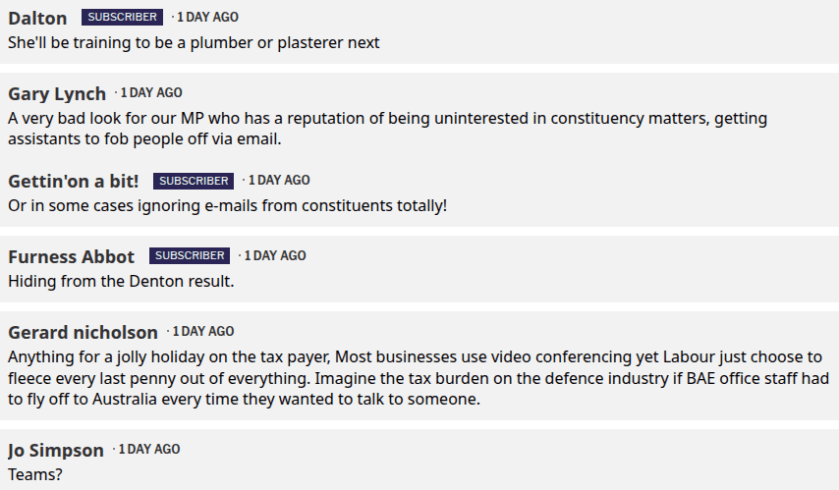
Task: Click the timestamp beside Gerard nicholson
Action: point(203,332)
